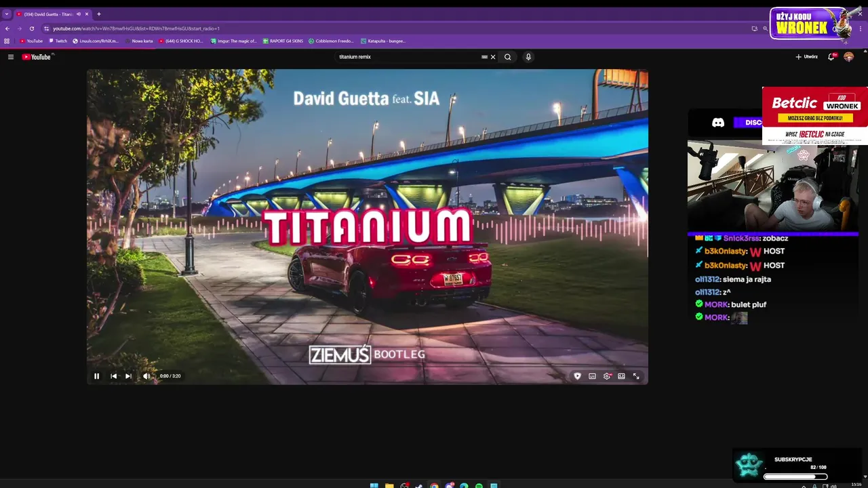The image size is (868, 488).
Task: Open the Twitch bookmark
Action: [58, 41]
